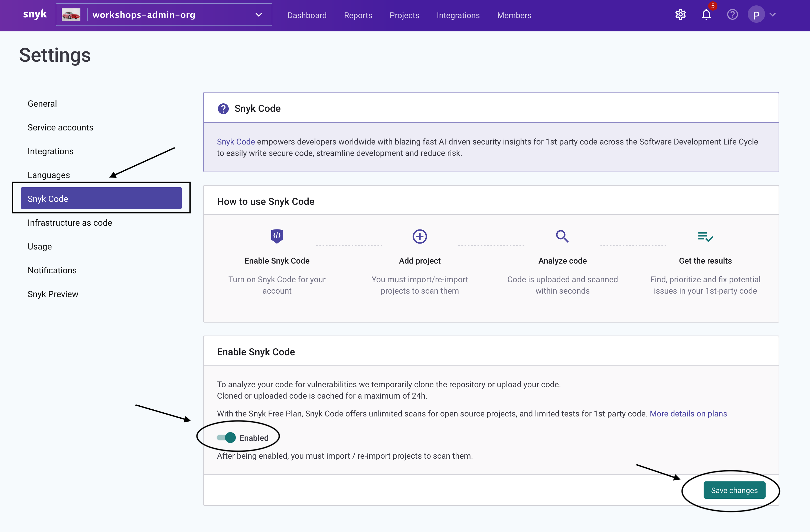This screenshot has height=532, width=810.
Task: Expand the workshops-admin-org organization dropdown
Action: (x=259, y=15)
